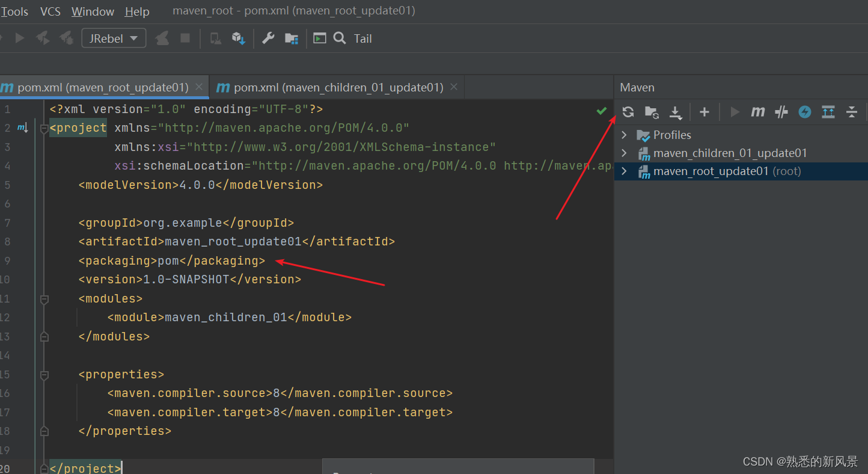The image size is (868, 474).
Task: Click fold end marker at </properties> line
Action: 43,431
